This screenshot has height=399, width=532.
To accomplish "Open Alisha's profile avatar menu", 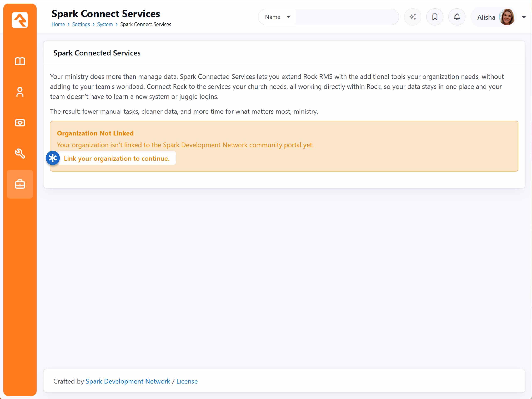I will [507, 17].
